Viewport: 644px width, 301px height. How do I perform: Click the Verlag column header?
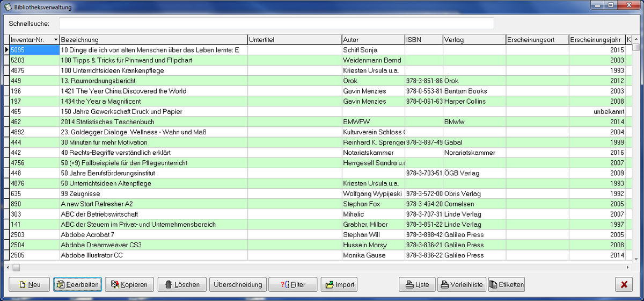(474, 40)
